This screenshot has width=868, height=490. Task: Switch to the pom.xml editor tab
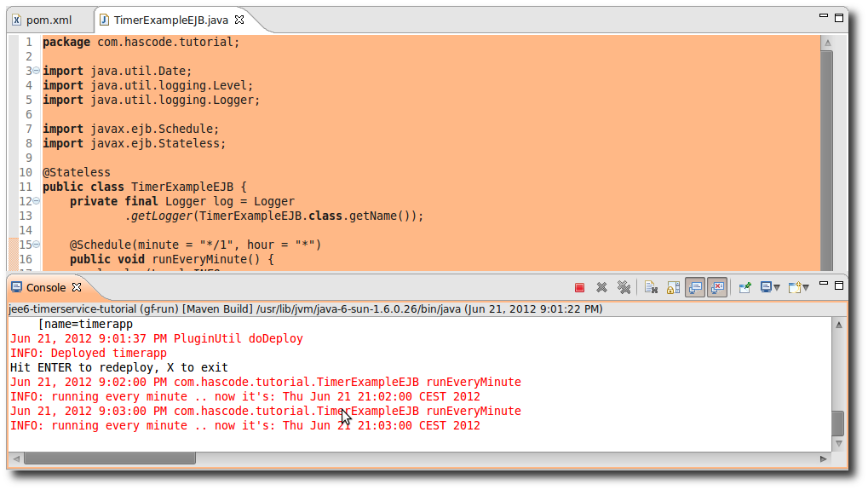pos(49,20)
